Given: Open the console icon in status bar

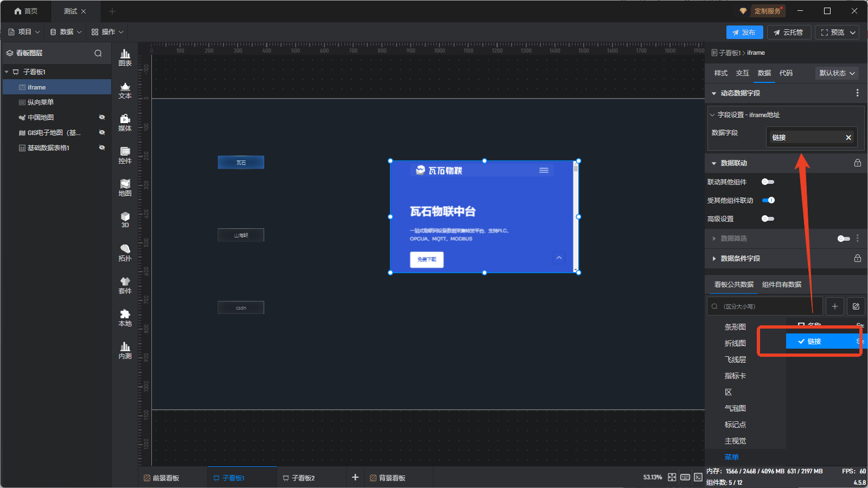Looking at the screenshot, I should coord(698,477).
